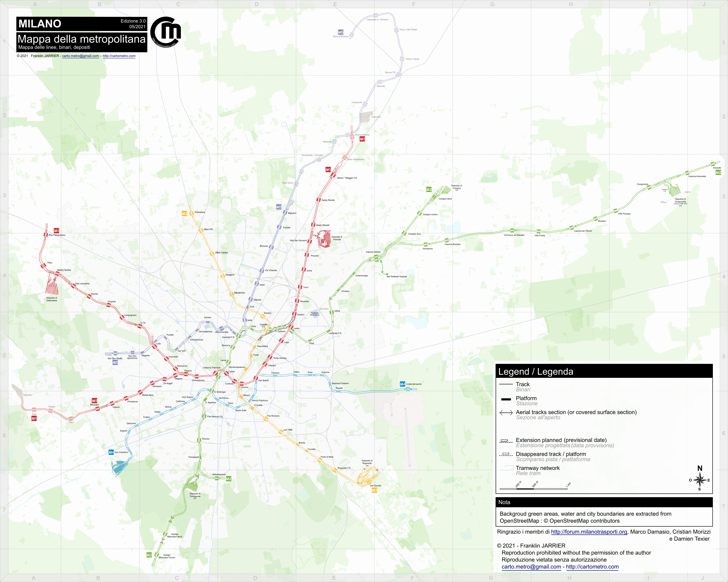Click the M5 badge near Bignami

279,207
